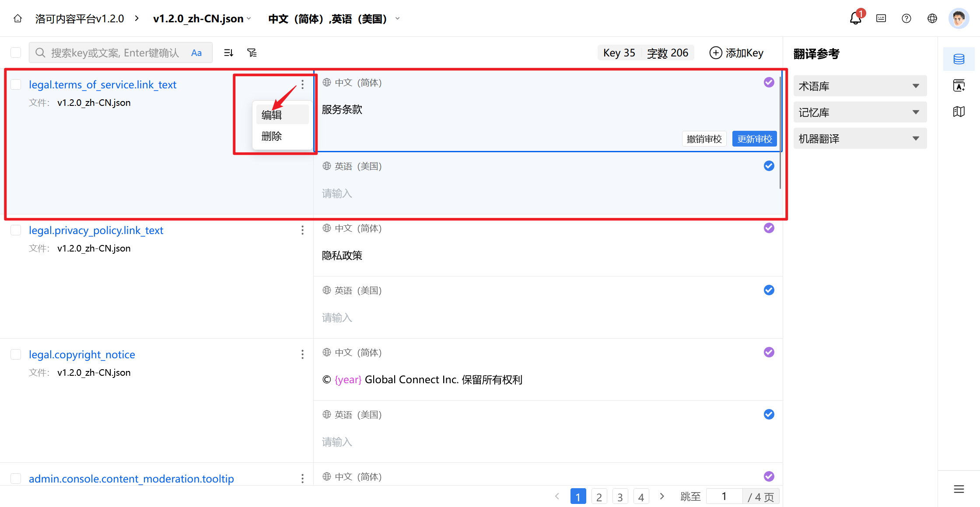Viewport: 980px width, 507px height.
Task: Click the filter icon beside sort
Action: coord(252,53)
